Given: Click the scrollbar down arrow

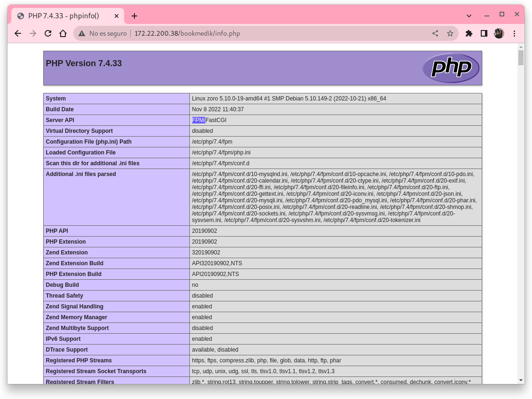Looking at the screenshot, I should pos(521,380).
